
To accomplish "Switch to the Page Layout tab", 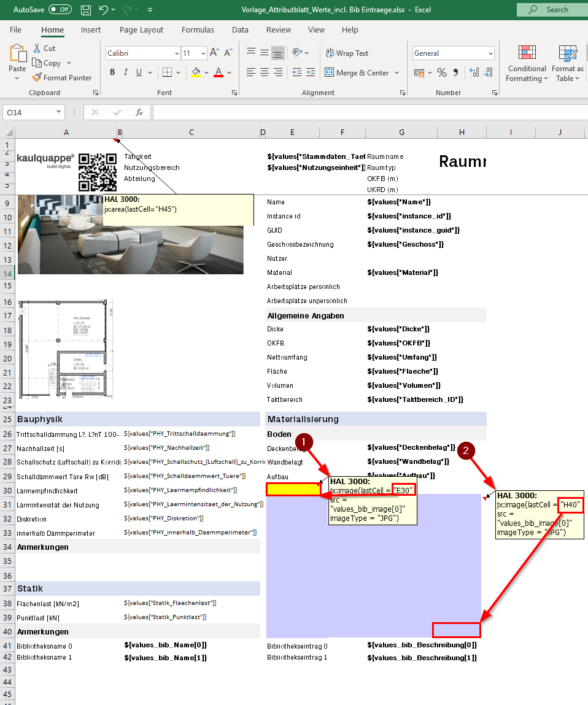I will coord(141,29).
